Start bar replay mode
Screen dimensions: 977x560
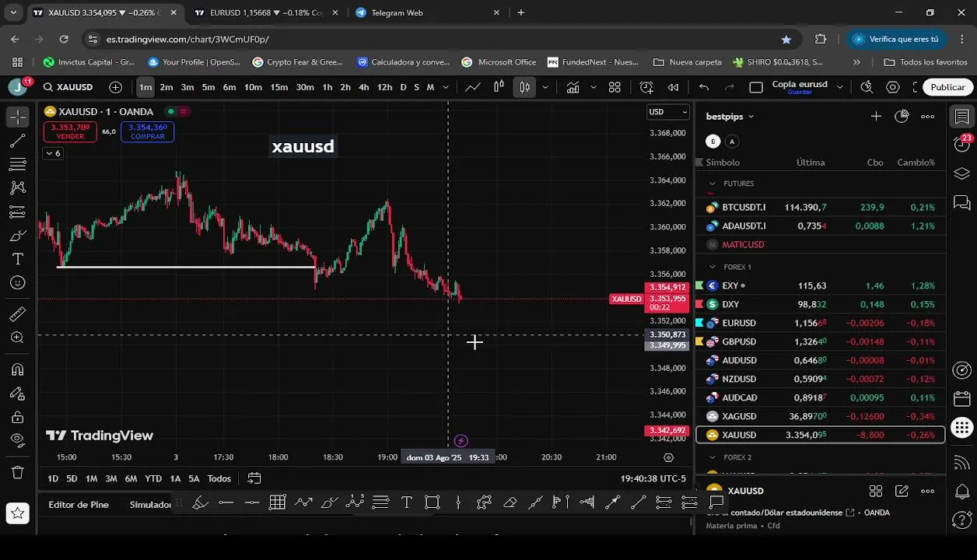pyautogui.click(x=674, y=87)
